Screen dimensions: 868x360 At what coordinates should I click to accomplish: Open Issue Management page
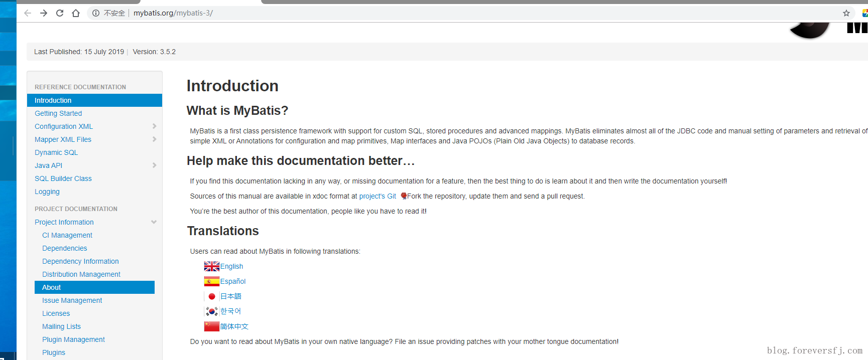(x=72, y=300)
